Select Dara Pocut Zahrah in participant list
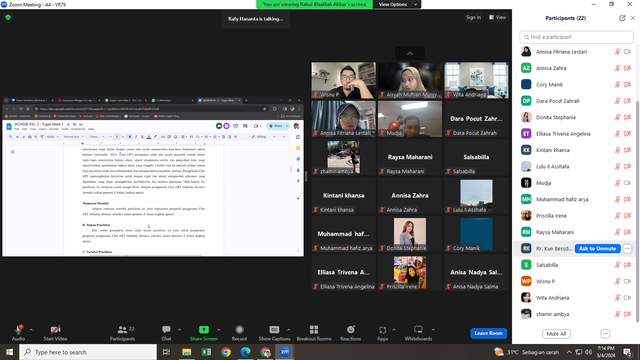Image resolution: width=640 pixels, height=360 pixels. click(x=576, y=101)
